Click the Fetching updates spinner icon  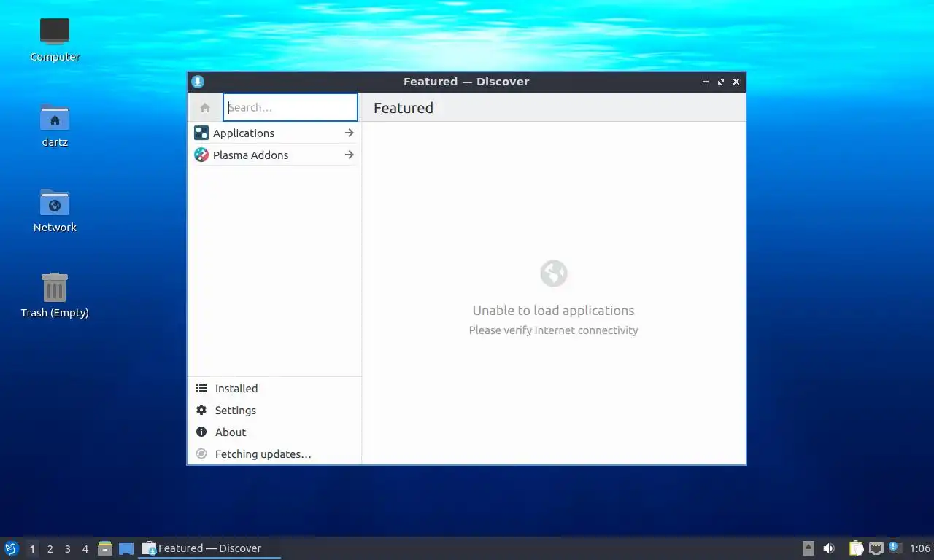tap(201, 454)
